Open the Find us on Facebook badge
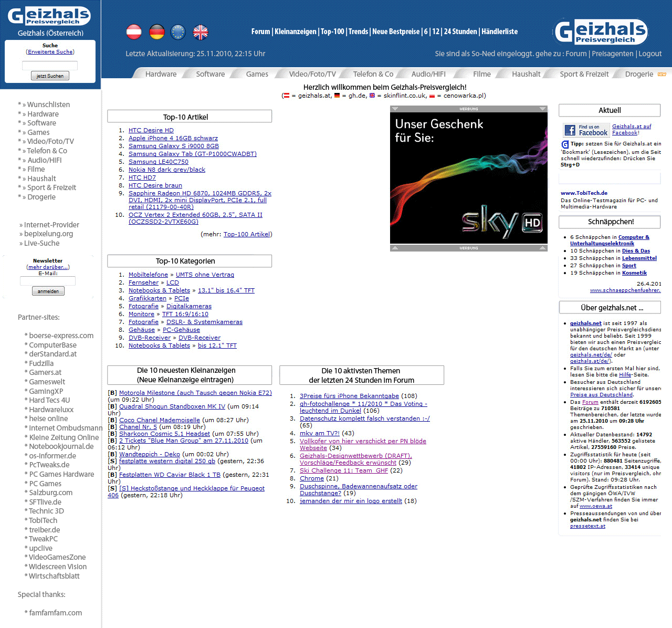Screen dimensions: 672x628 pyautogui.click(x=586, y=130)
